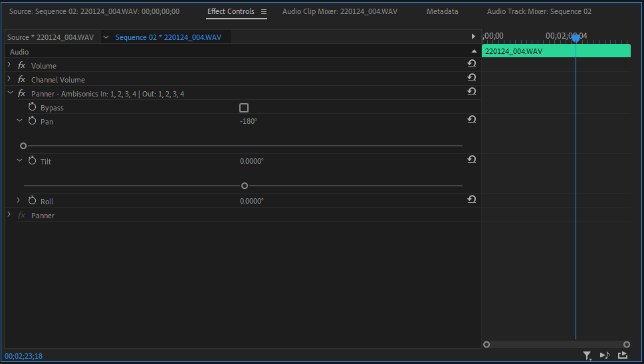Expand the Roll parameter
This screenshot has height=364, width=644.
(18, 200)
